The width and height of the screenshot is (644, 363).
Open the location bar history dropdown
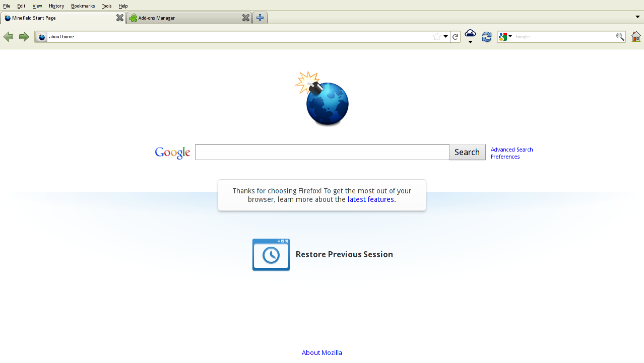[445, 36]
